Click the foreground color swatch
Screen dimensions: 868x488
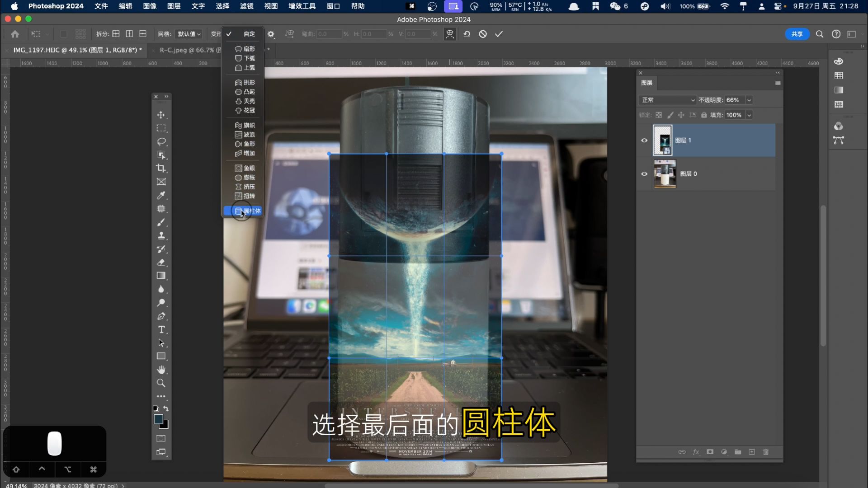click(158, 419)
